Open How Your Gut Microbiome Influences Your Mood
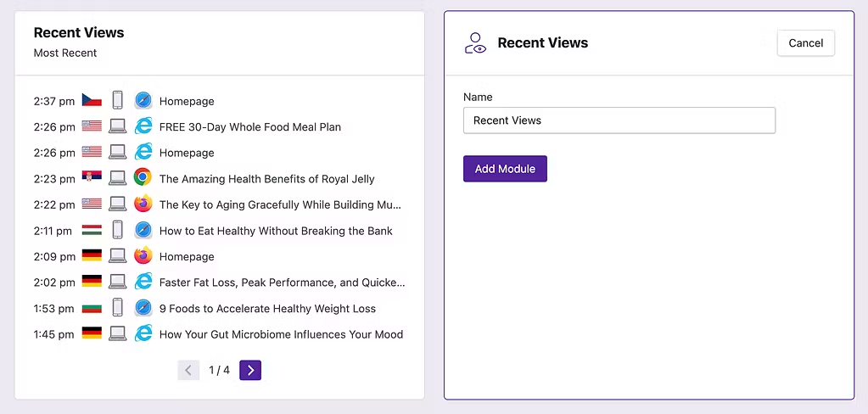Viewport: 868px width, 414px height. 281,334
